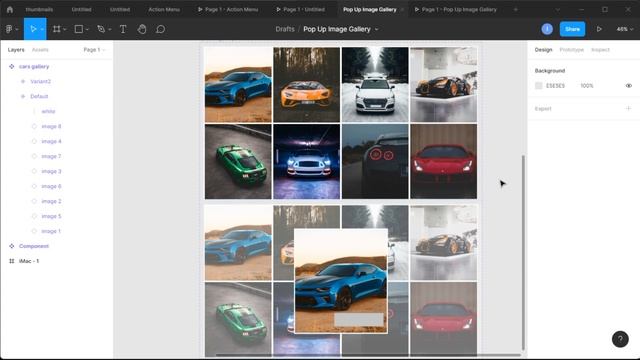Viewport: 640px width, 360px height.
Task: Switch to the thumbnails tab
Action: (x=39, y=9)
